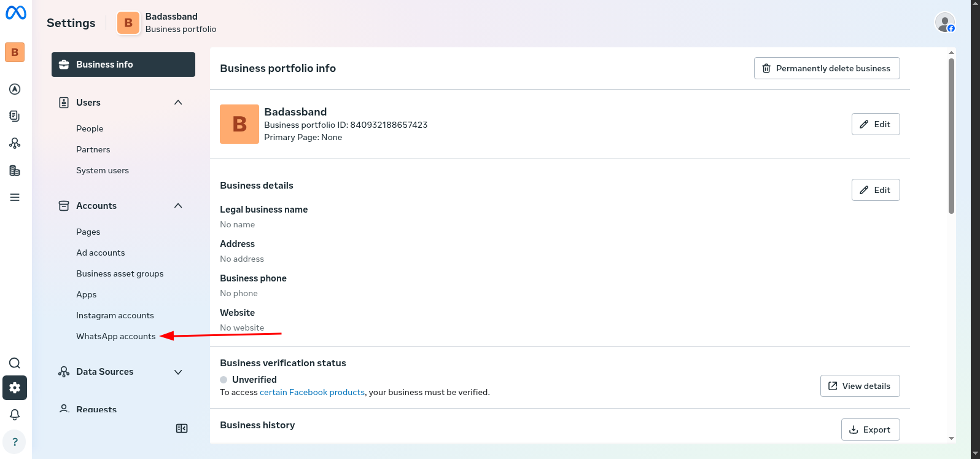
Task: Click the compass icon in left rail
Action: click(x=15, y=89)
